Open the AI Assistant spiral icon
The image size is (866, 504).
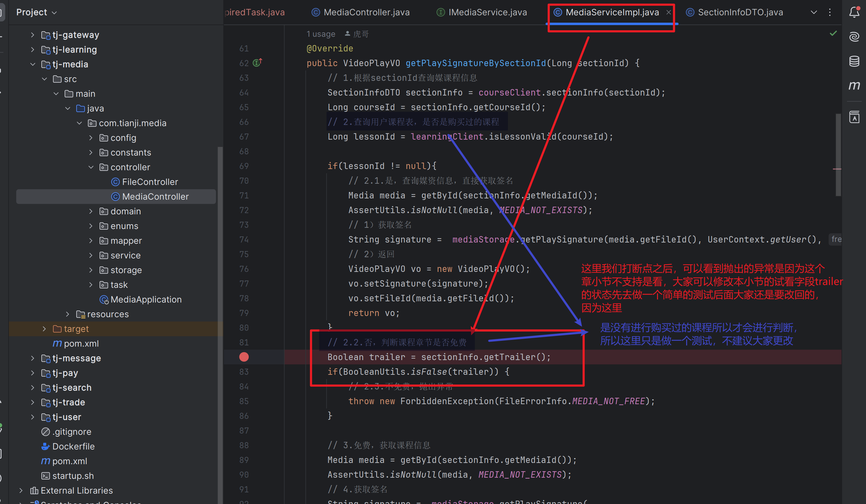tap(854, 36)
